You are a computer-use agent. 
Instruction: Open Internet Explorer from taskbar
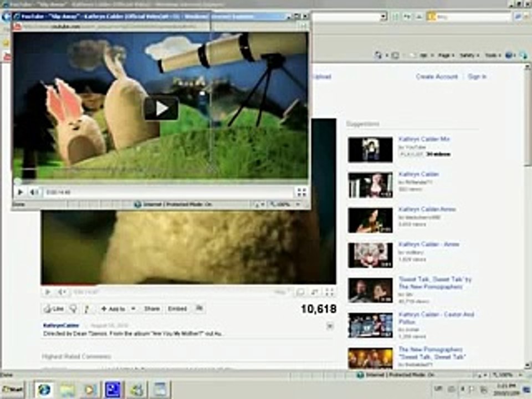click(44, 389)
